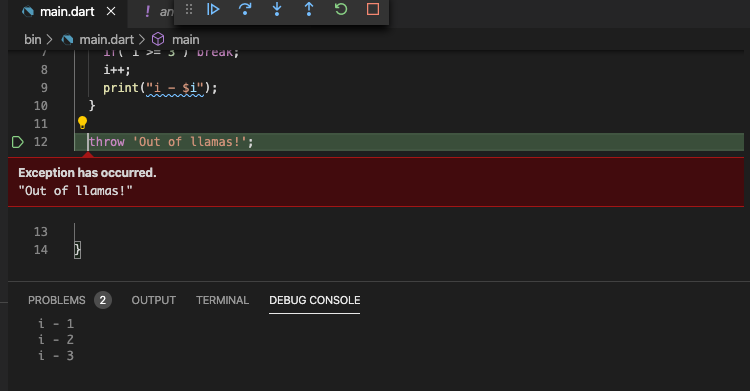Click line number 9 in gutter
The width and height of the screenshot is (750, 391).
[44, 88]
